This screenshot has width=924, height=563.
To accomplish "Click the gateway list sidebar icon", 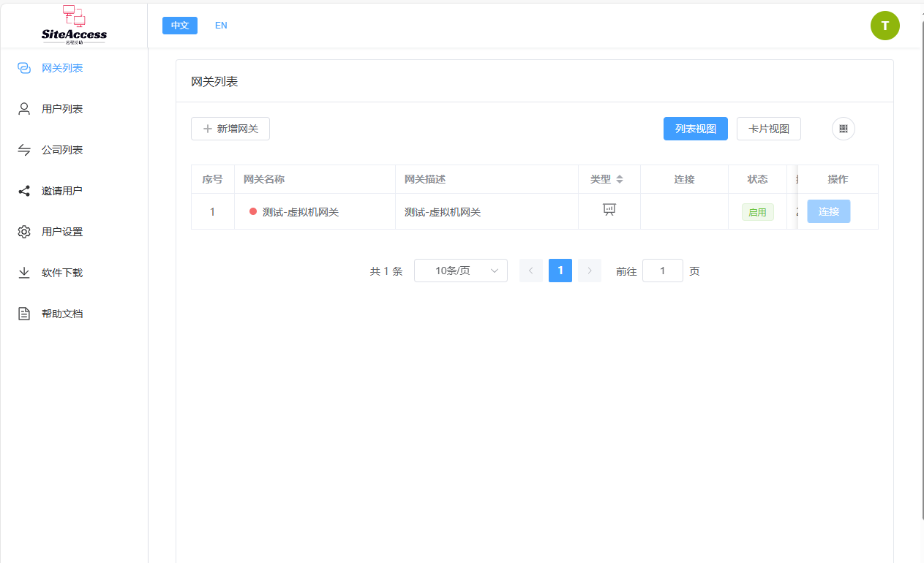I will (24, 68).
